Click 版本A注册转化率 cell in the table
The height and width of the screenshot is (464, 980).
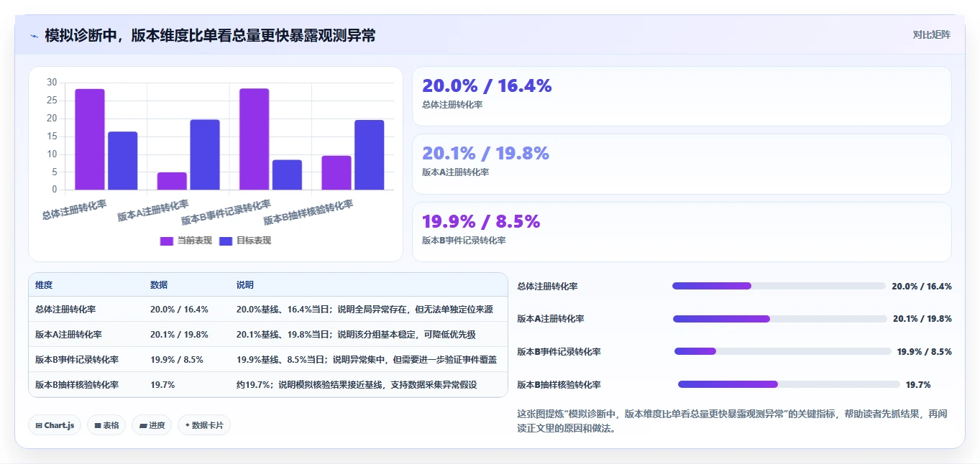point(68,335)
